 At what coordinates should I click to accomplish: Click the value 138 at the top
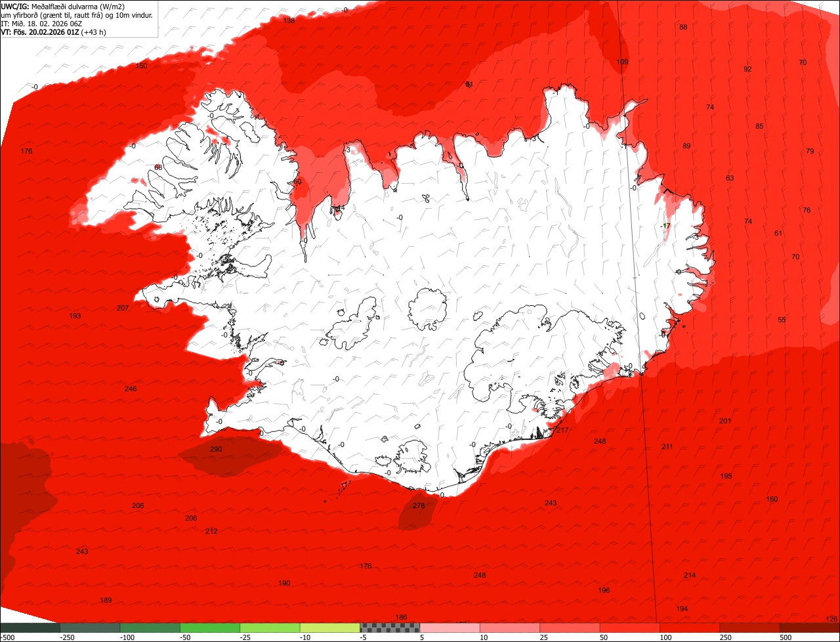click(x=289, y=20)
